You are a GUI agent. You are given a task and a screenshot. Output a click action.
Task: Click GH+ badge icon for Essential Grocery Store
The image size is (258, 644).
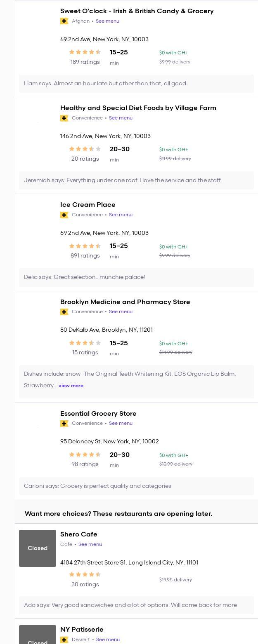tap(64, 424)
